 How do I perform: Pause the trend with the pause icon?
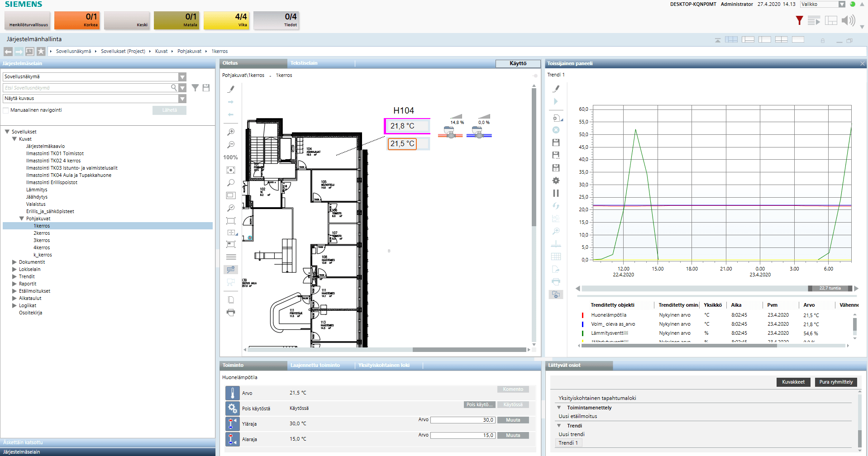pos(556,193)
